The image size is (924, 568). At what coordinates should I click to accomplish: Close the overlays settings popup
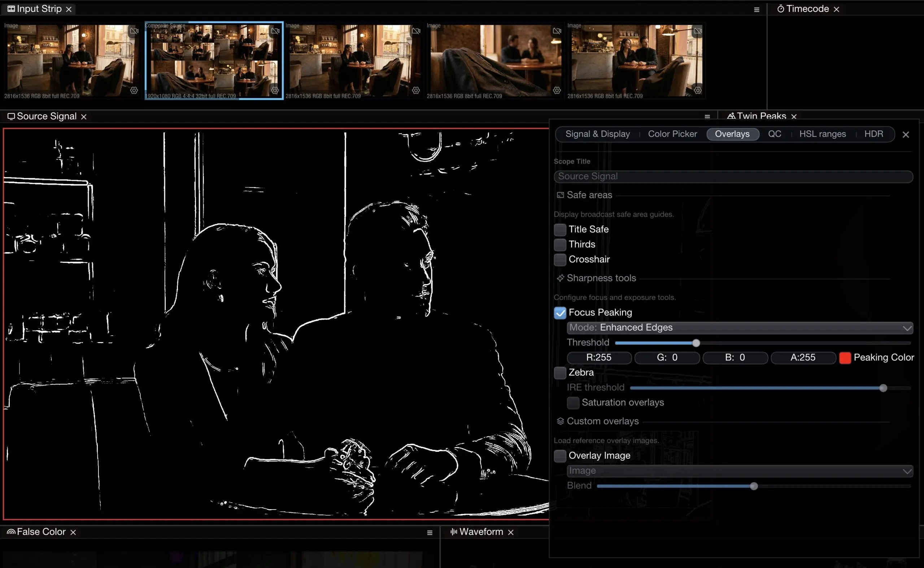[906, 135]
